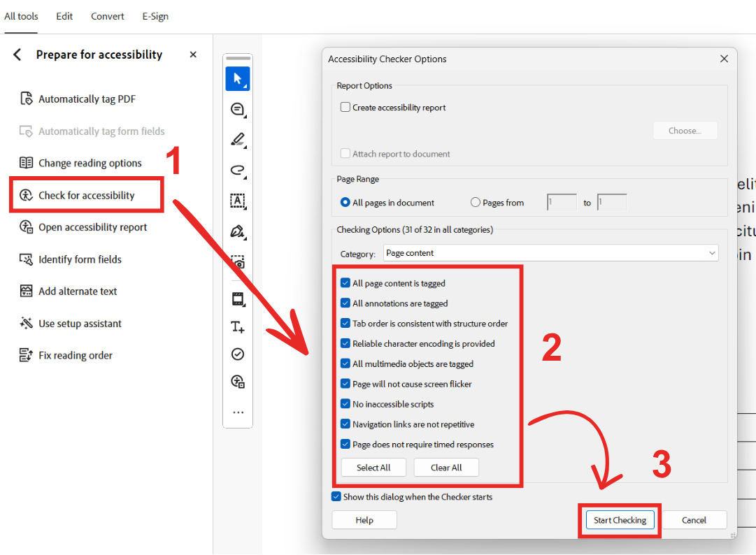Click the Change reading options icon
Viewport: 756px width, 555px height.
pos(26,163)
